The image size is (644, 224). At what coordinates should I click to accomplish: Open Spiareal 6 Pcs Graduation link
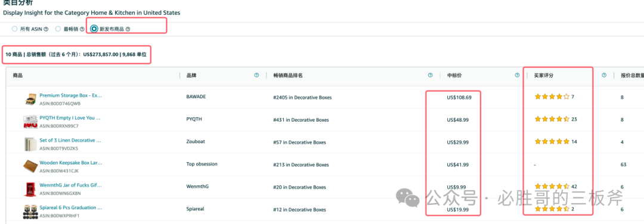pyautogui.click(x=70, y=207)
